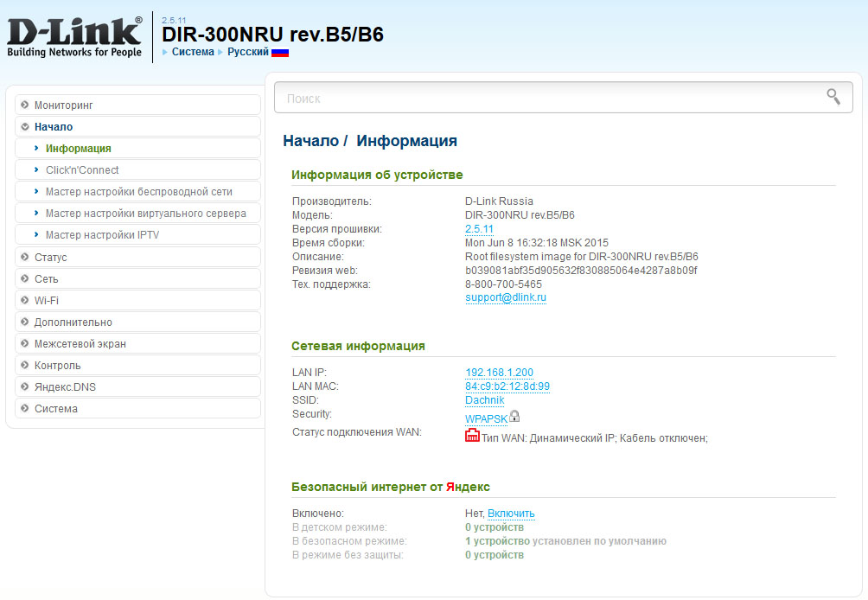Viewport: 868px width, 600px height.
Task: Click the Безопасный интернет от Яндекс heading
Action: click(x=390, y=487)
